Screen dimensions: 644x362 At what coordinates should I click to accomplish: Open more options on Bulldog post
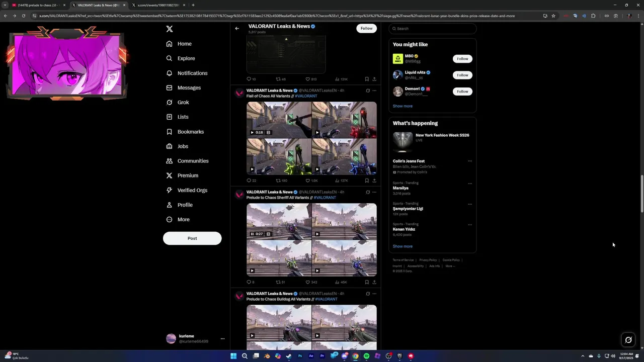pos(374,294)
